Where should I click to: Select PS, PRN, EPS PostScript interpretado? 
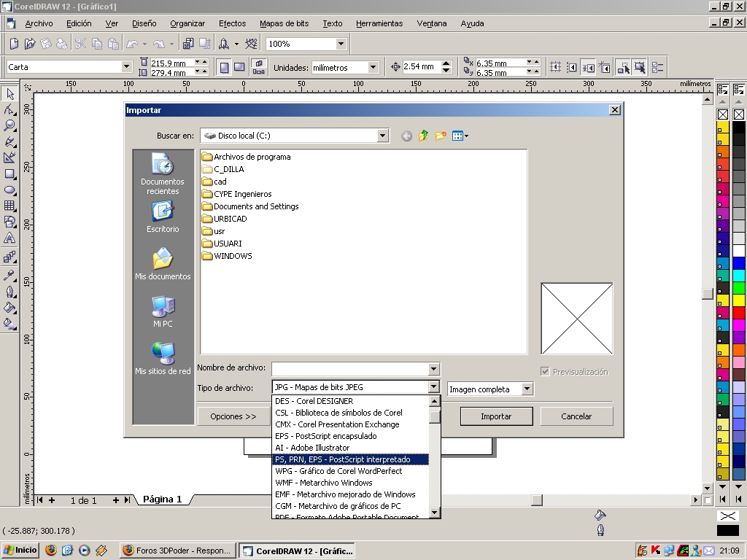351,459
